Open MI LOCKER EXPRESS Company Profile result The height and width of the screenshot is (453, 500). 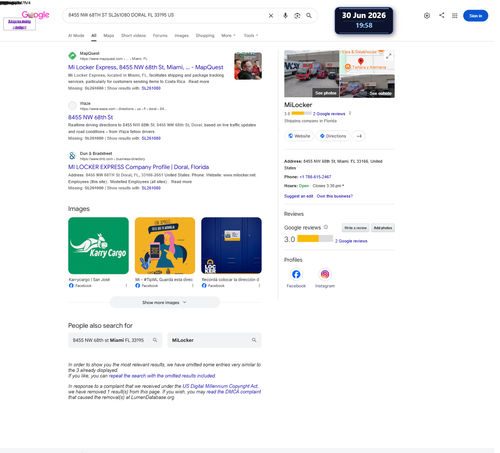[138, 167]
